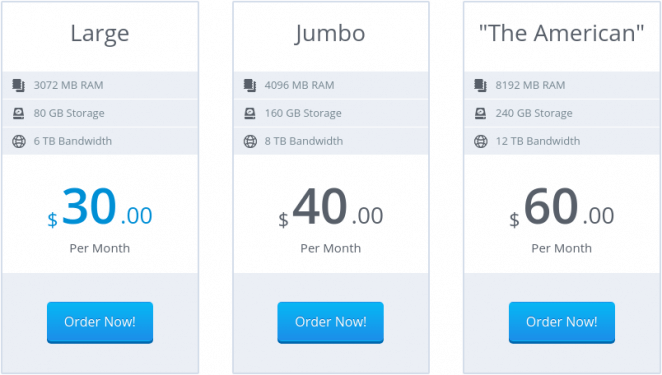662x375 pixels.
Task: Click the $40.00 price
Action: tap(331, 208)
